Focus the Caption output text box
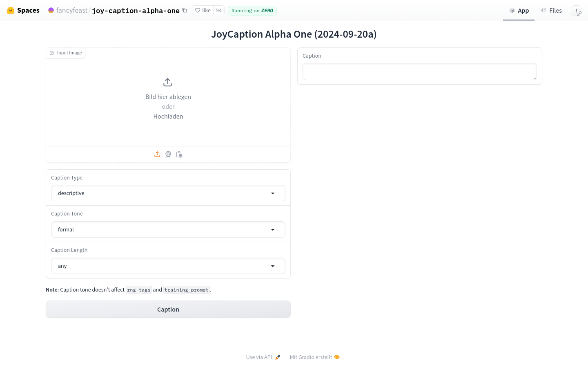This screenshot has width=588, height=368. click(420, 72)
